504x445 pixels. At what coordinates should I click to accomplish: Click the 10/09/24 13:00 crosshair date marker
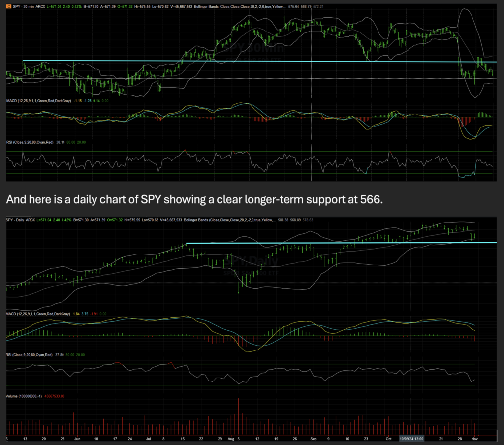click(x=411, y=439)
